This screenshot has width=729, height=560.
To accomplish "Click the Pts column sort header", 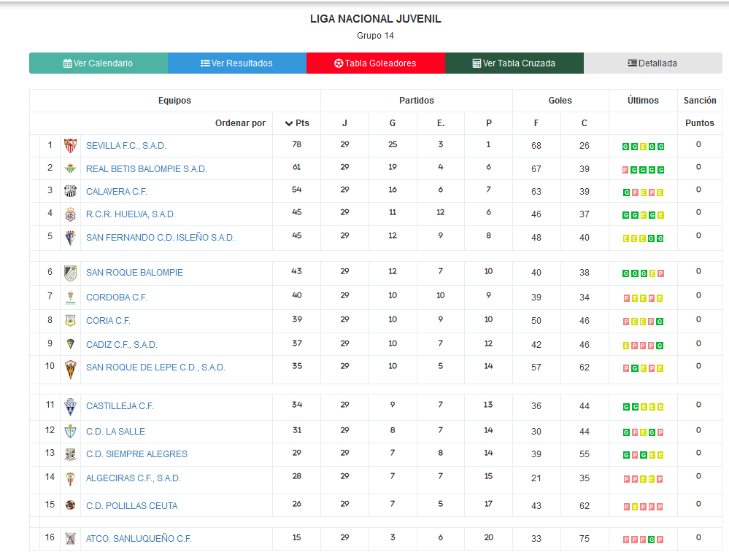I will [x=297, y=123].
